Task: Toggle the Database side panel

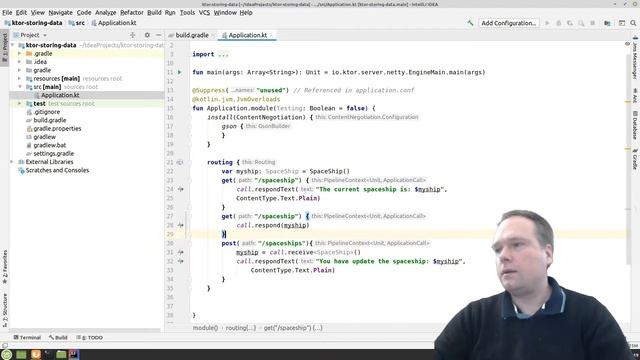Action: click(635, 124)
